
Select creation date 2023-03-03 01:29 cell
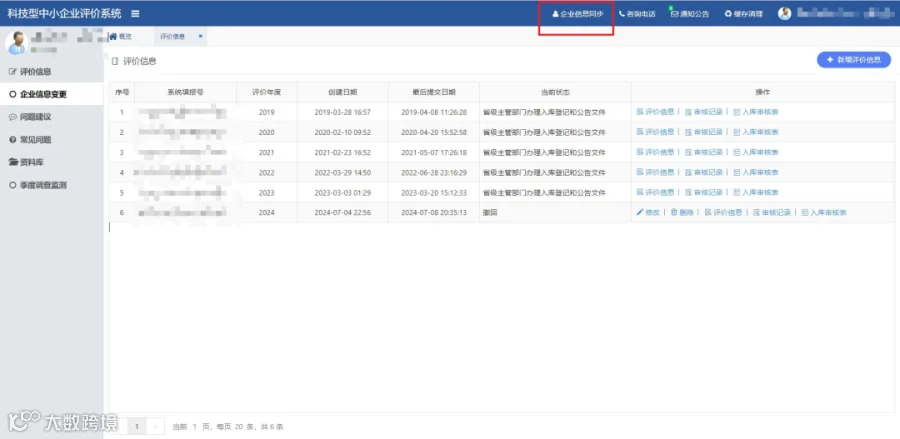tap(343, 192)
